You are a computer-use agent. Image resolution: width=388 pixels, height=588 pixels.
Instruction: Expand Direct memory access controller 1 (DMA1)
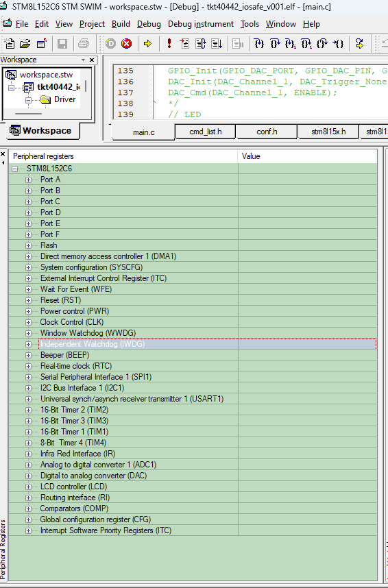tap(28, 256)
